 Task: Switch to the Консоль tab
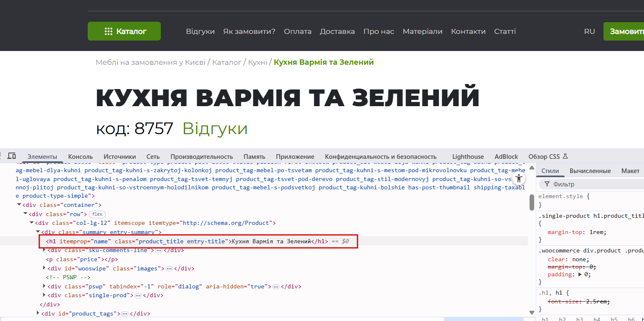click(x=81, y=157)
